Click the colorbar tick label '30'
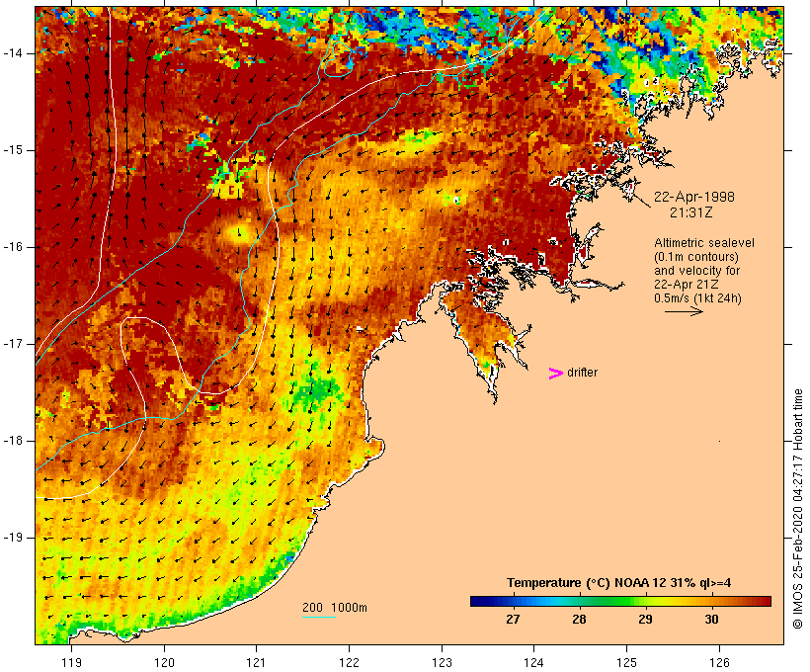810x672 pixels. (x=712, y=620)
